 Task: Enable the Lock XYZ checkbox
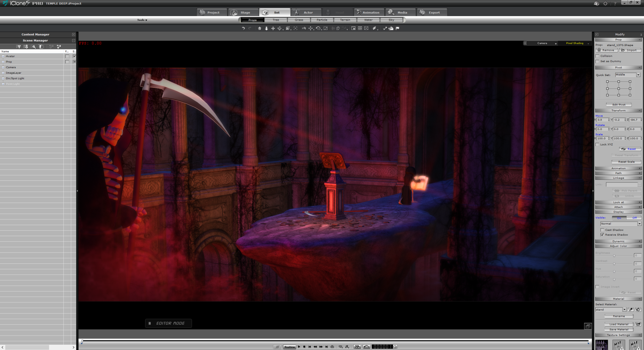(597, 144)
